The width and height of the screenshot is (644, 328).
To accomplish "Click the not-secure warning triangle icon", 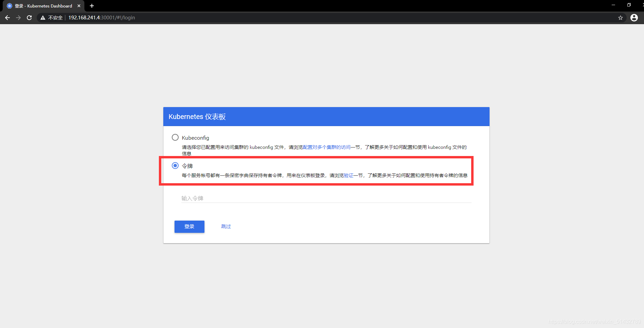I will click(x=43, y=18).
